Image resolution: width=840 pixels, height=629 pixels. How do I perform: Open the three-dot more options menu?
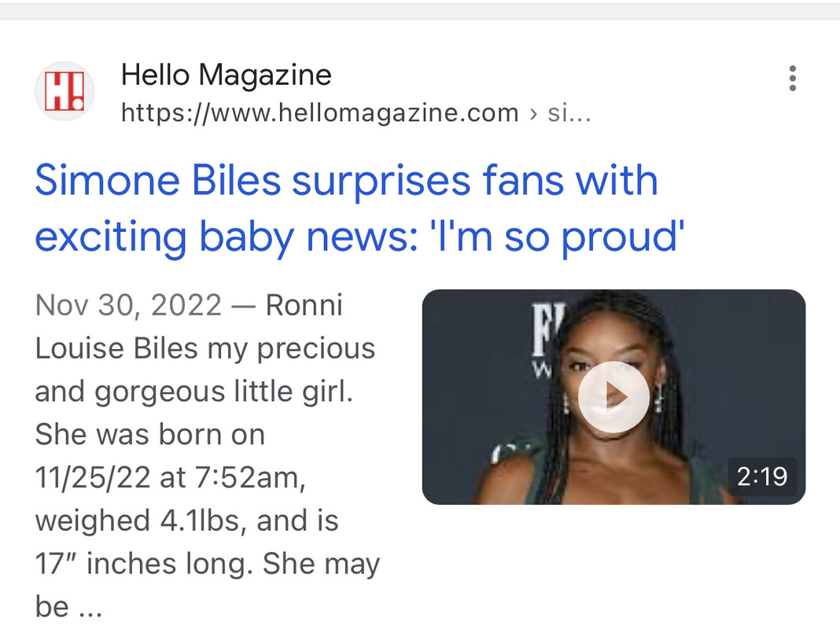pos(792,79)
